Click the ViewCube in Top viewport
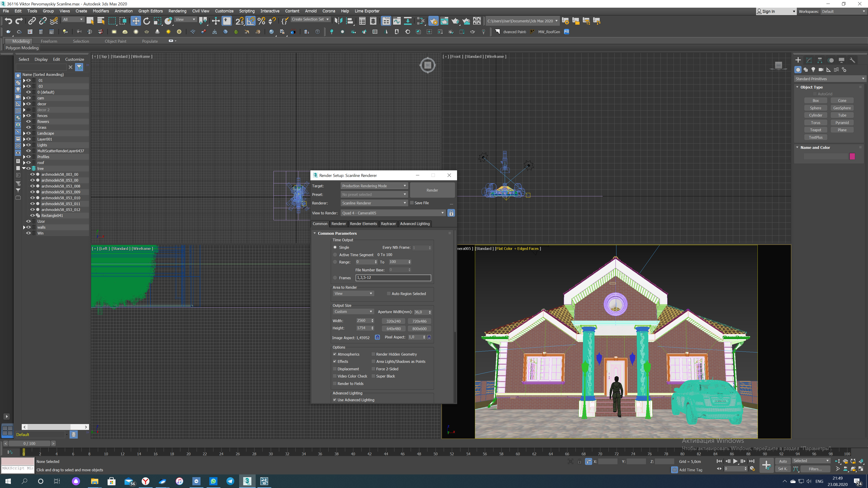Image resolution: width=868 pixels, height=488 pixels. pyautogui.click(x=428, y=65)
